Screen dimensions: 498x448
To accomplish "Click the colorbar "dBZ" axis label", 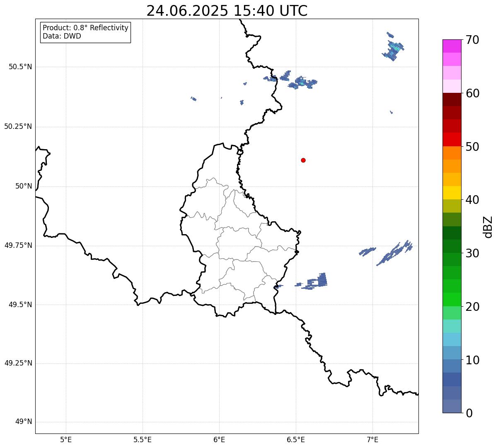I will point(488,226).
